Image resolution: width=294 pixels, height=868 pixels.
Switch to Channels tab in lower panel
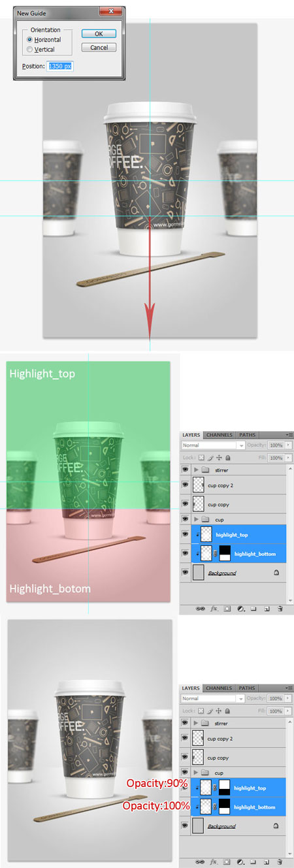[x=220, y=688]
